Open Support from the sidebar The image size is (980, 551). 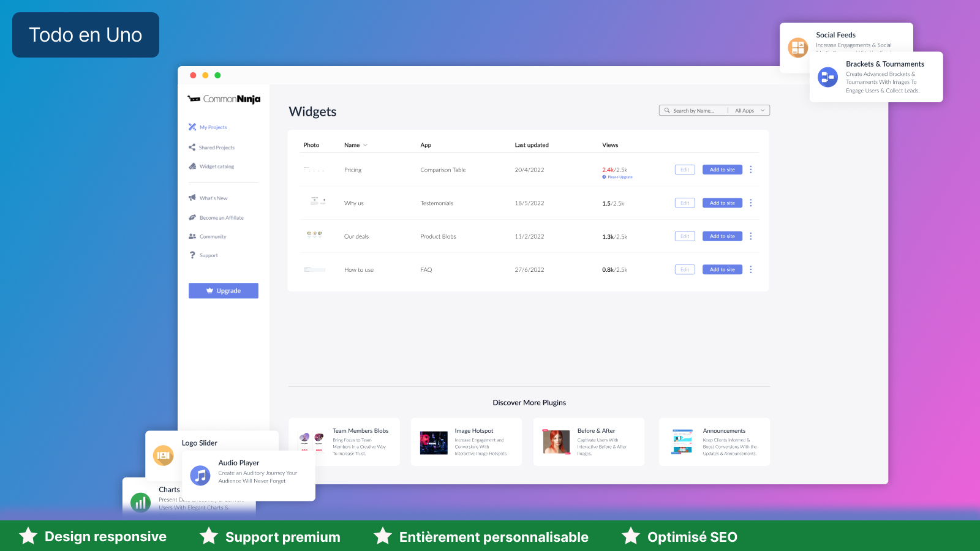[x=208, y=255]
